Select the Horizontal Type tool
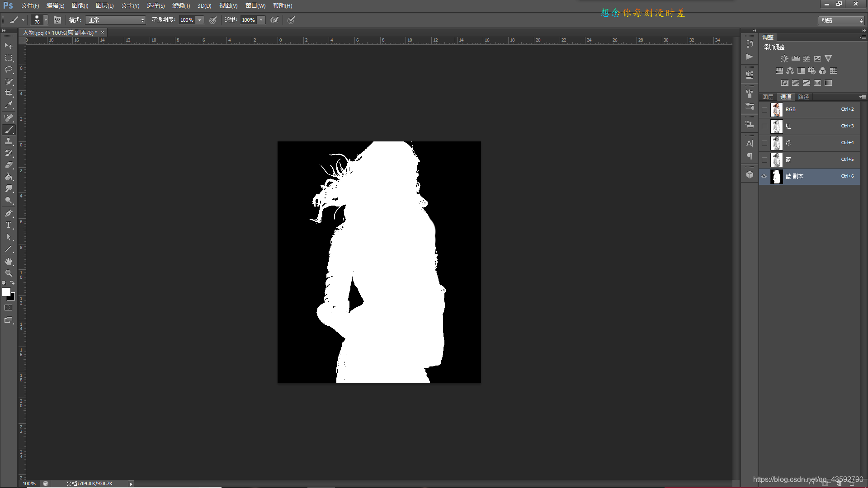The width and height of the screenshot is (868, 488). point(9,225)
